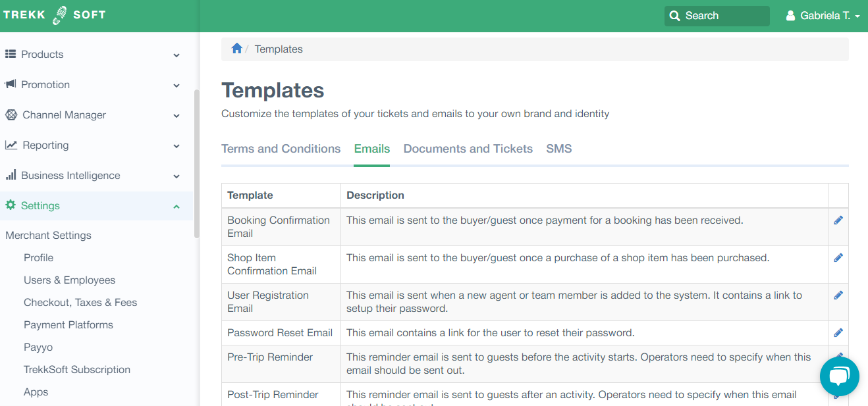Click the sidebar vertical scrollbar

196,163
